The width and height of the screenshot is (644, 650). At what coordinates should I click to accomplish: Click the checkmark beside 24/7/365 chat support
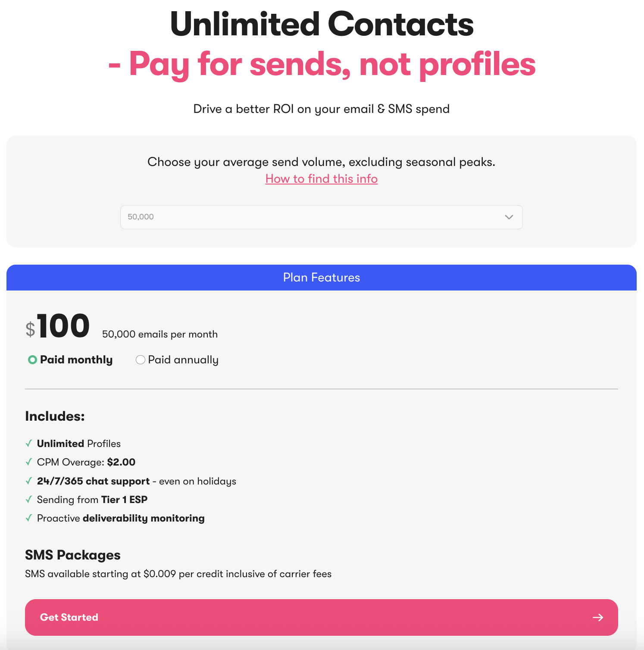tap(29, 481)
